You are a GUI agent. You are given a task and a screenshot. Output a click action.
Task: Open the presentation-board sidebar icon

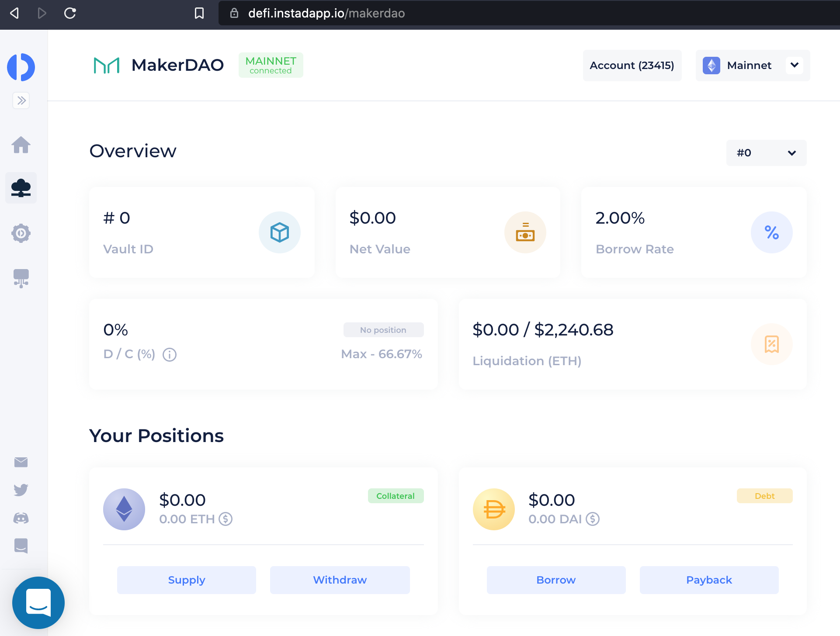(21, 278)
